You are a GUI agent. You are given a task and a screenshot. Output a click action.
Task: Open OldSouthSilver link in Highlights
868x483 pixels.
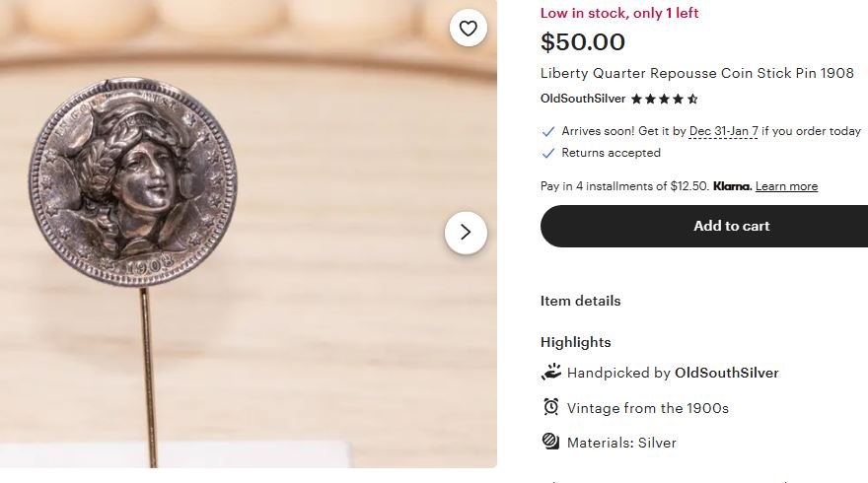[726, 373]
